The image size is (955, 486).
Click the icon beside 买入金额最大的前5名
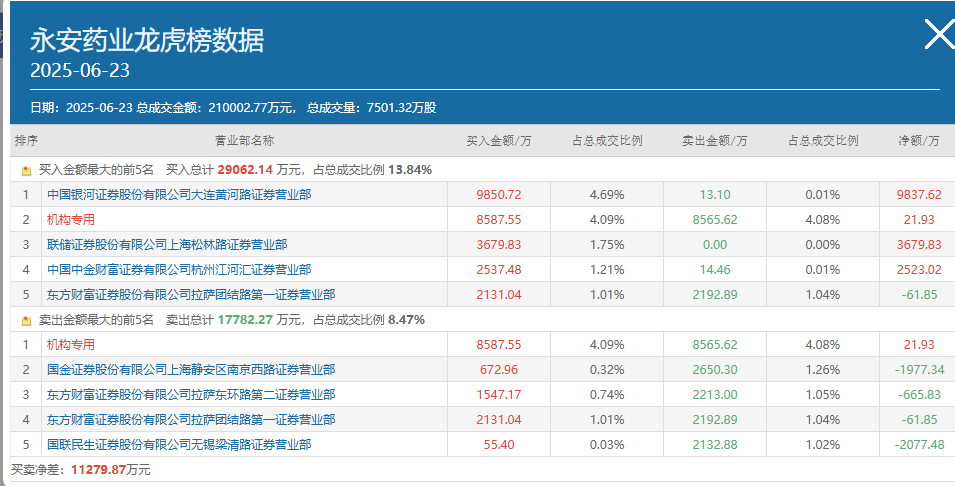(x=26, y=171)
